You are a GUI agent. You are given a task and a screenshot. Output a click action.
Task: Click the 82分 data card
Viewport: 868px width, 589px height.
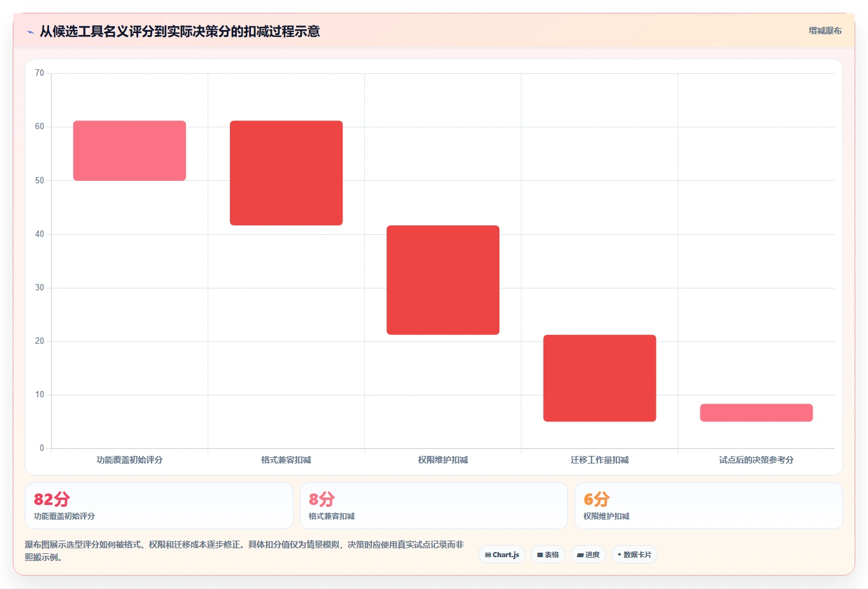pos(159,506)
